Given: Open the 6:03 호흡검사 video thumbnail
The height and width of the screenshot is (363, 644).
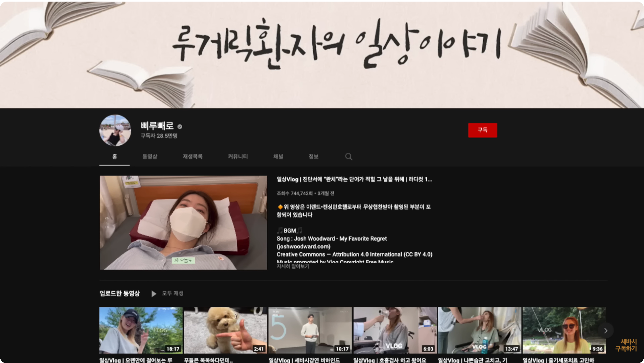Looking at the screenshot, I should (395, 330).
